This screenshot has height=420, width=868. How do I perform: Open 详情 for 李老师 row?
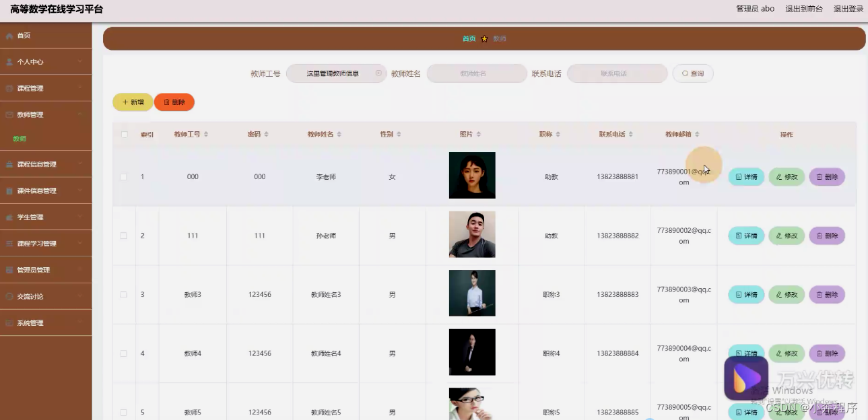tap(746, 177)
